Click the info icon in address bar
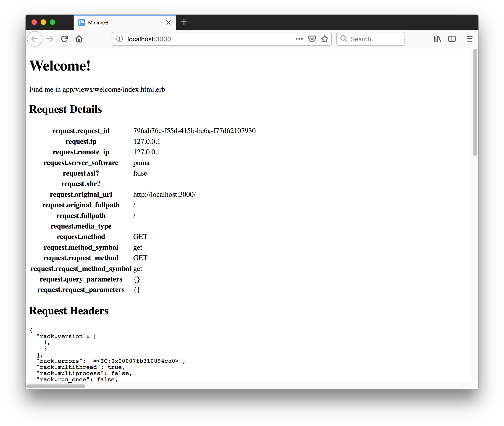504x426 pixels. coord(120,39)
